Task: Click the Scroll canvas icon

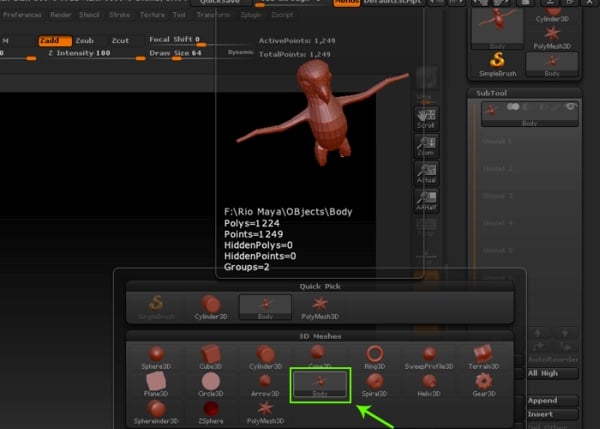Action: (x=425, y=118)
